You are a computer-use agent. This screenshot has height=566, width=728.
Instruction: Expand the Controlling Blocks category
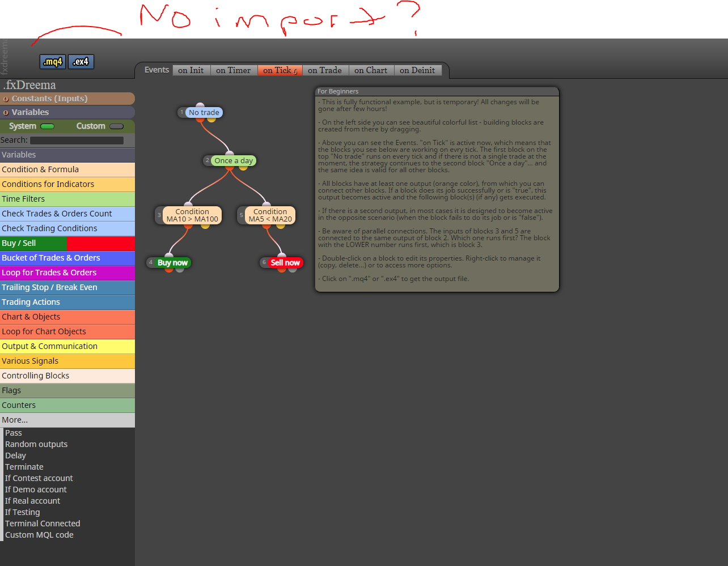67,376
